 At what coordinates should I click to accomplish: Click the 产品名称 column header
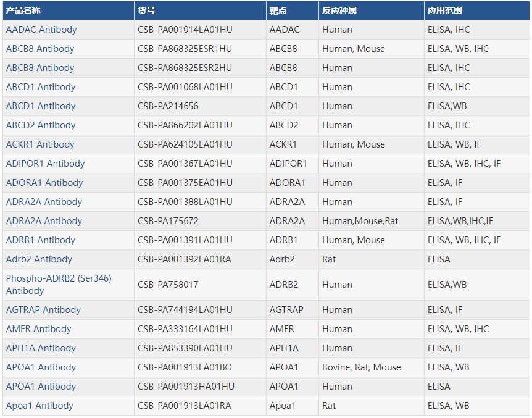pos(24,10)
